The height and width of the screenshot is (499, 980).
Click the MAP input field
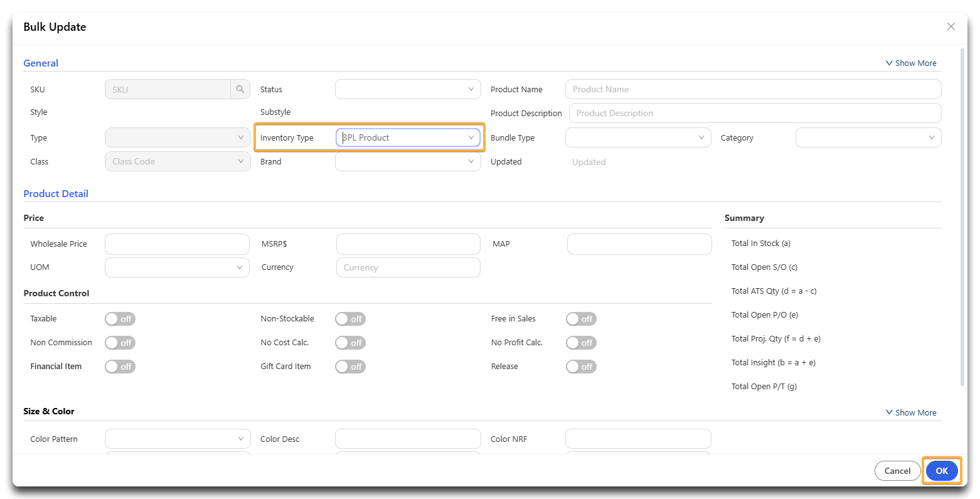(639, 244)
